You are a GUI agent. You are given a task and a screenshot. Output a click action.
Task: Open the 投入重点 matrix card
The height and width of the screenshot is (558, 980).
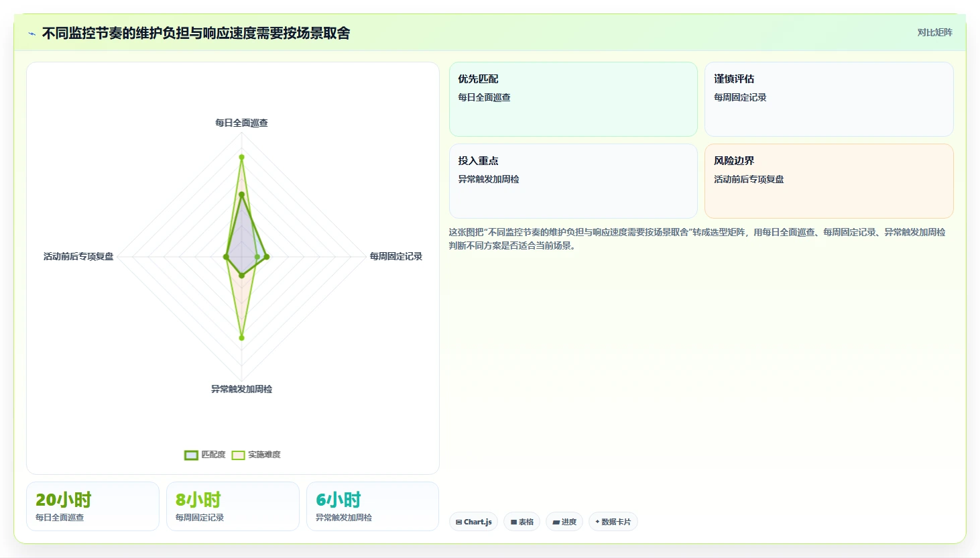click(573, 181)
